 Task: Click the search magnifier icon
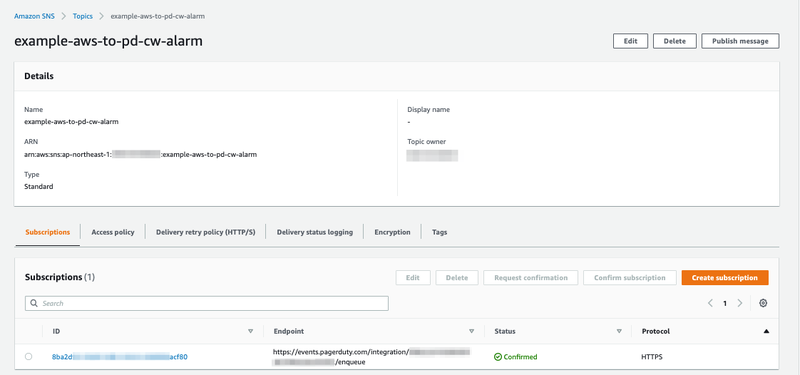click(34, 303)
